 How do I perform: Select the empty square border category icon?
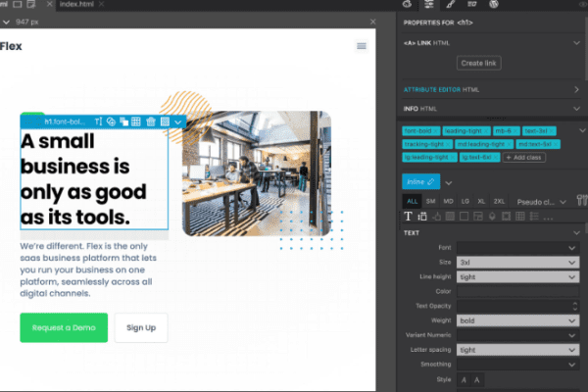tap(464, 217)
